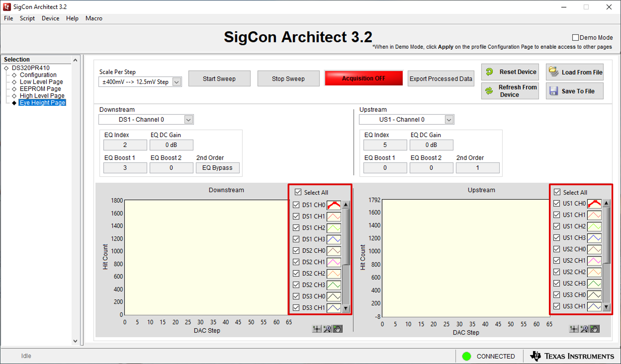Click Upstream legend scroll up arrow
This screenshot has height=364, width=621.
tap(607, 203)
